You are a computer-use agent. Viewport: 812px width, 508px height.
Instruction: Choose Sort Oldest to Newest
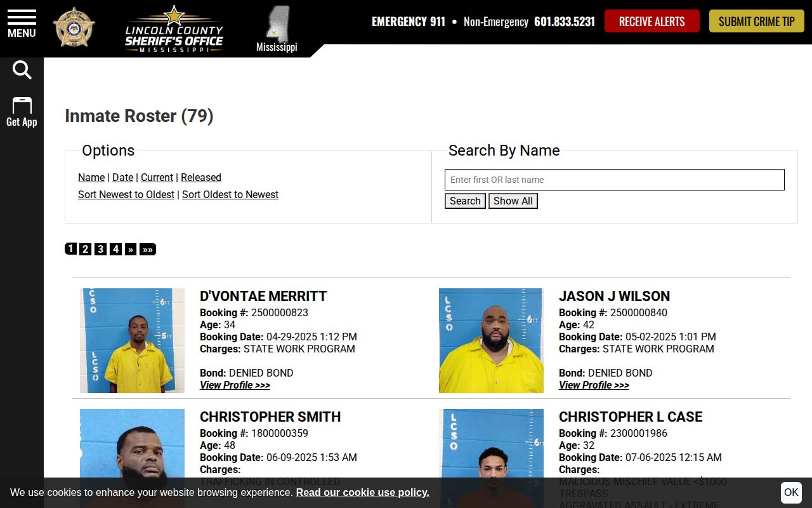[x=230, y=195]
